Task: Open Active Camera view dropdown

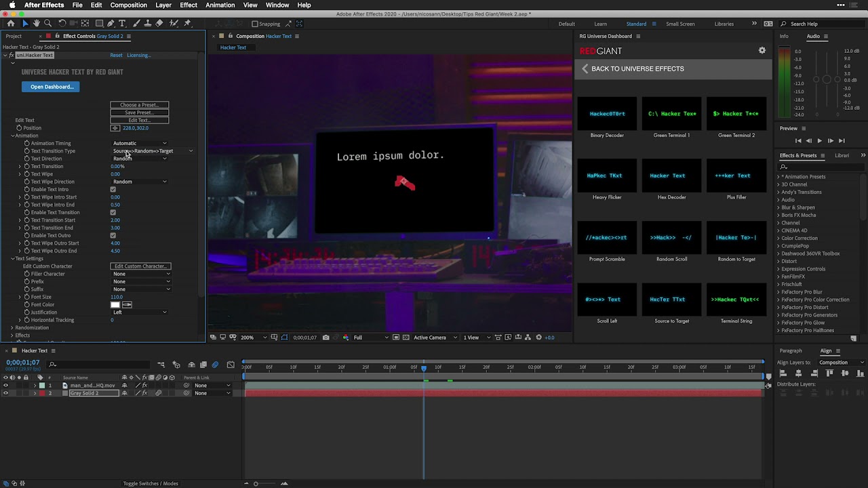Action: tap(435, 338)
